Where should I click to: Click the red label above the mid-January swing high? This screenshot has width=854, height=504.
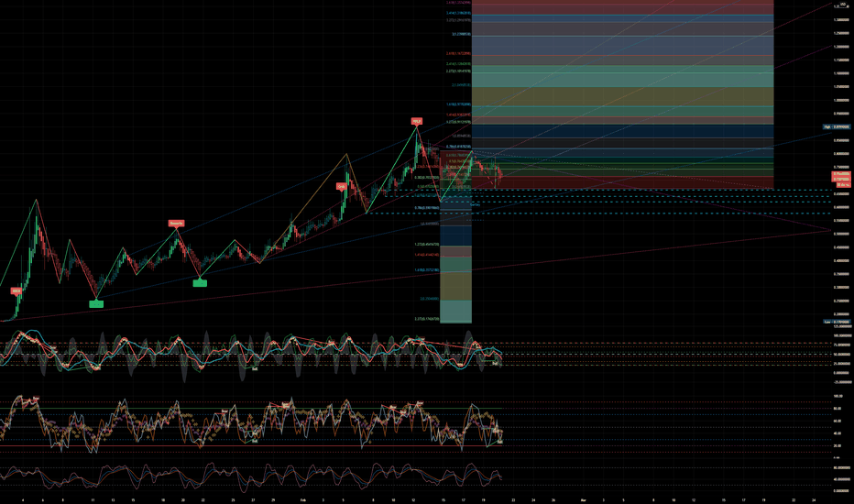176,223
